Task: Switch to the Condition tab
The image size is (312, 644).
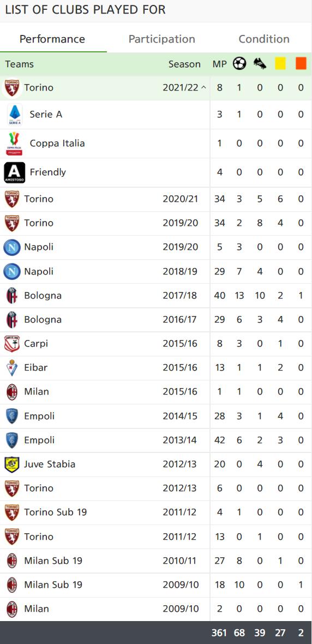Action: 264,39
